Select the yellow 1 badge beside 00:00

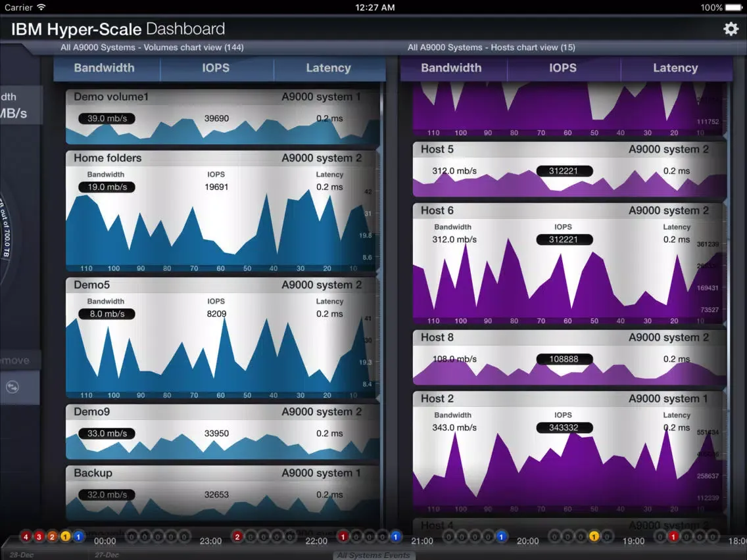[x=65, y=536]
